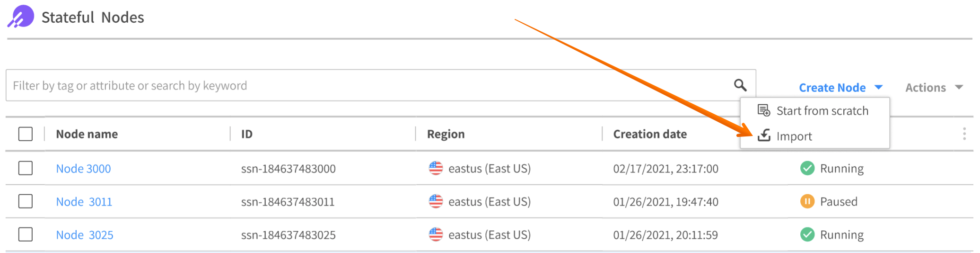Focus the filter by tag search field
Screen dimensions: 980x253
(x=369, y=86)
